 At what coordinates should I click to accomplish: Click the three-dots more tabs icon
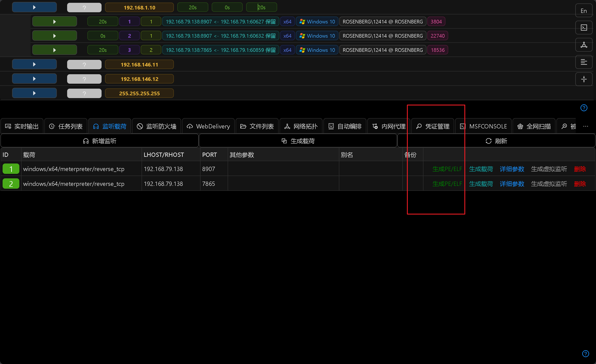pyautogui.click(x=585, y=126)
